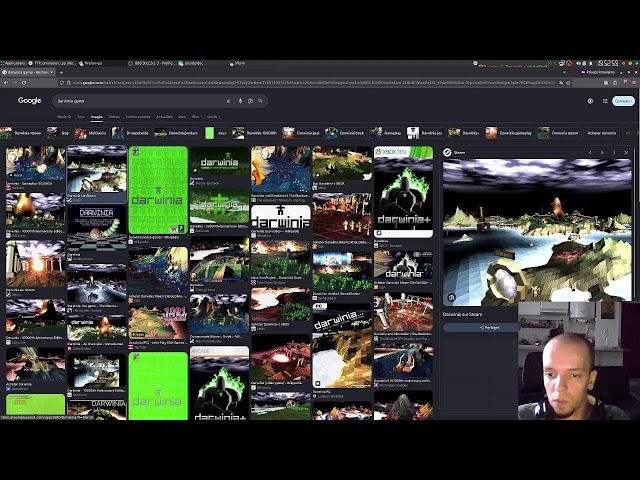The image size is (640, 480).
Task: Open the Xbox 360 Darwinia+ cover thumbnail
Action: (403, 192)
